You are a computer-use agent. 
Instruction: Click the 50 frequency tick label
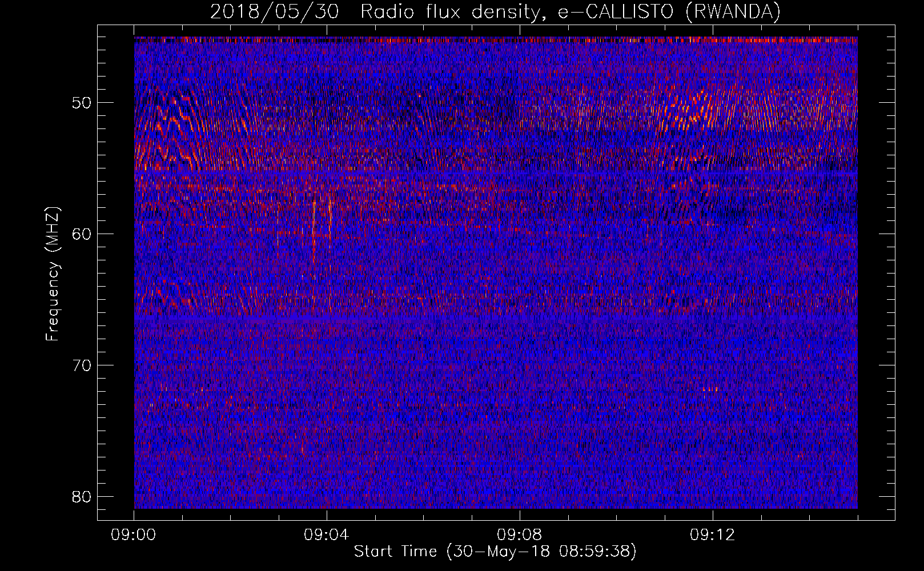82,103
